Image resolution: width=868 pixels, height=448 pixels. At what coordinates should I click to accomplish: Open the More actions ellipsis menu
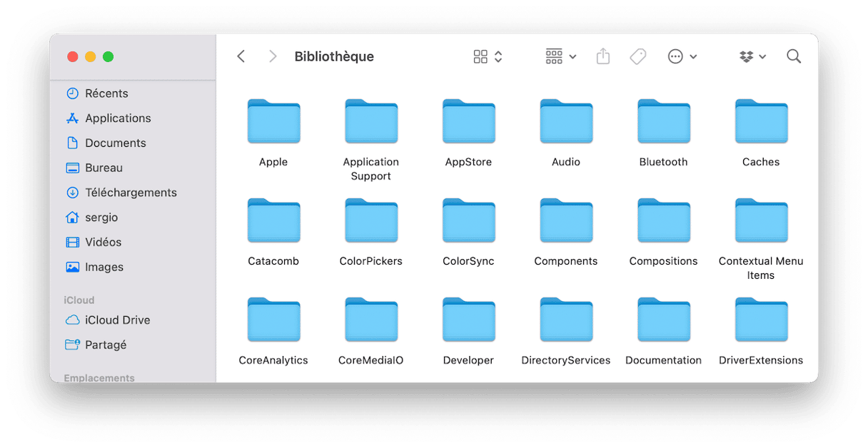pyautogui.click(x=682, y=56)
